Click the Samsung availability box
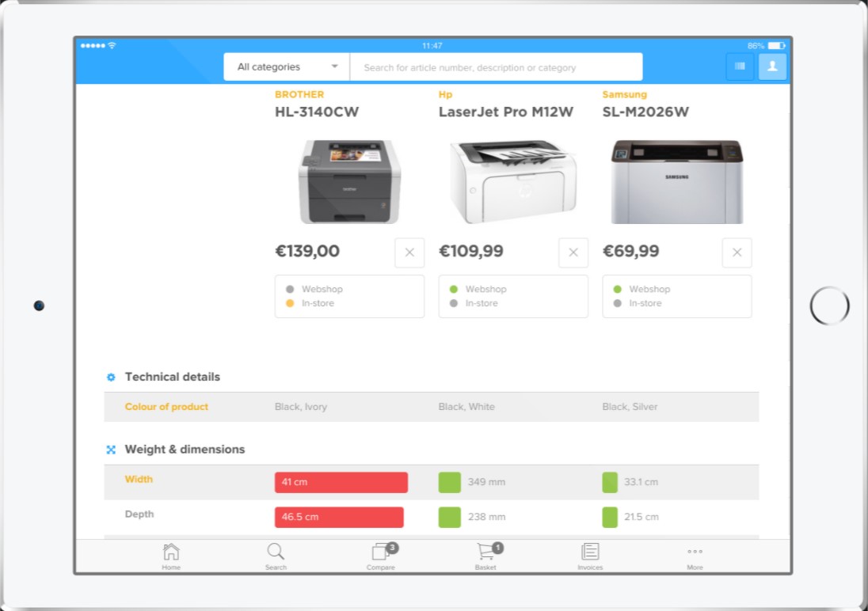This screenshot has width=868, height=611. pyautogui.click(x=677, y=296)
